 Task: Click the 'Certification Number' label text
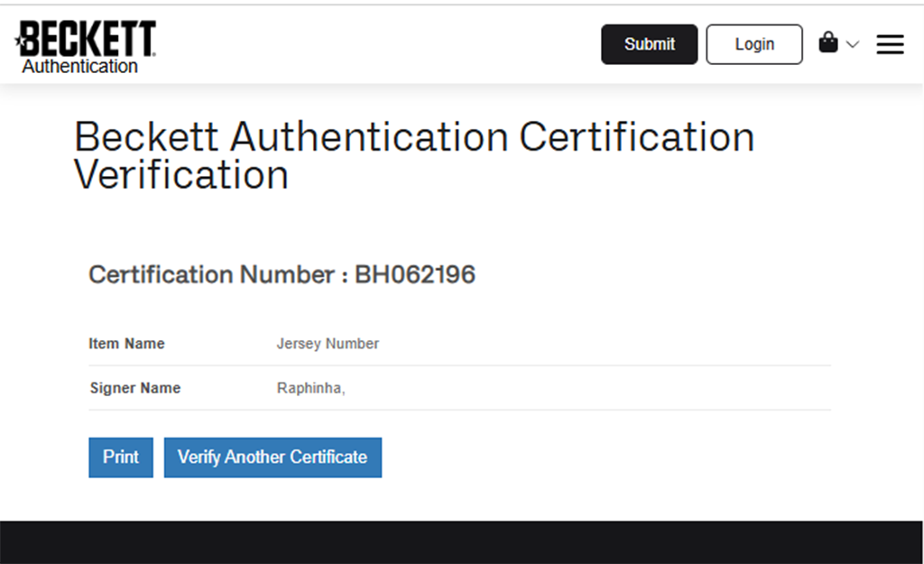[212, 275]
